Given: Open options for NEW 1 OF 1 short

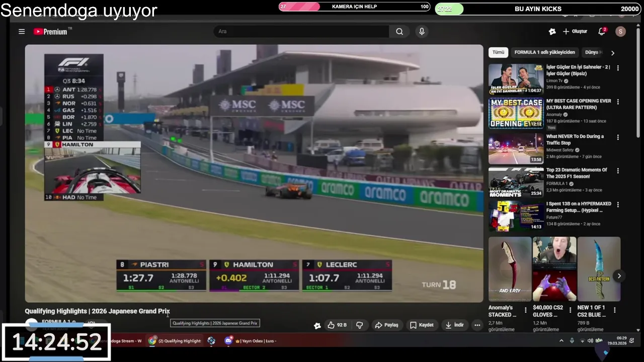Looking at the screenshot, I should pyautogui.click(x=614, y=310).
